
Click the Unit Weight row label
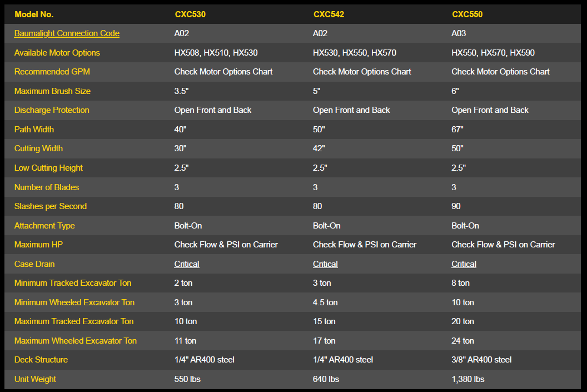pyautogui.click(x=35, y=379)
